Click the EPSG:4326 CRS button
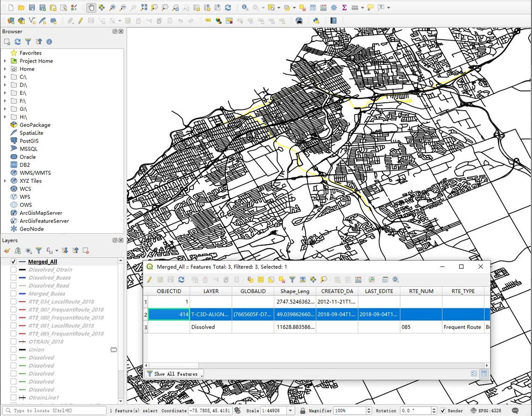Viewport: 532px width, 416px height. click(x=486, y=411)
